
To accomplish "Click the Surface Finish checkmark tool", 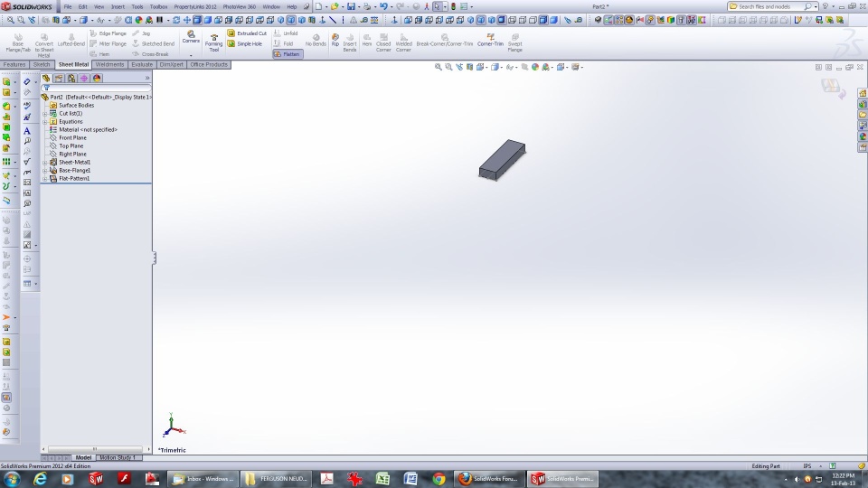I will 26,162.
